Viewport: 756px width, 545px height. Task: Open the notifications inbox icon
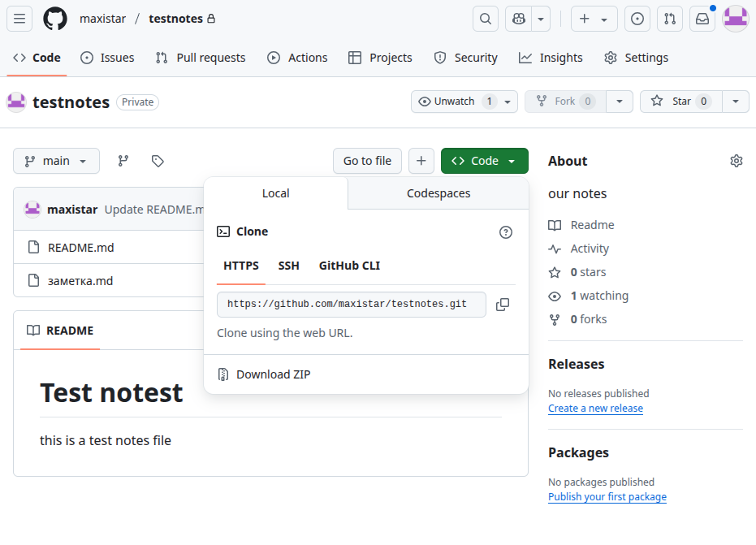click(702, 19)
